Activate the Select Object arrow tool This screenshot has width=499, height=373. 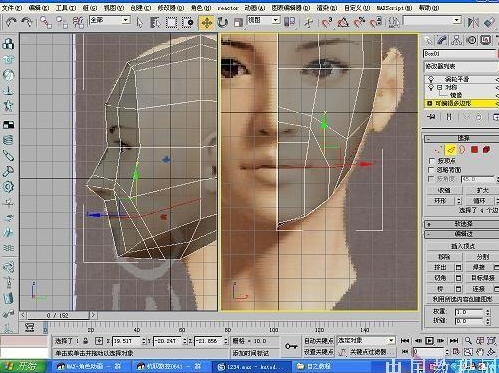click(139, 23)
